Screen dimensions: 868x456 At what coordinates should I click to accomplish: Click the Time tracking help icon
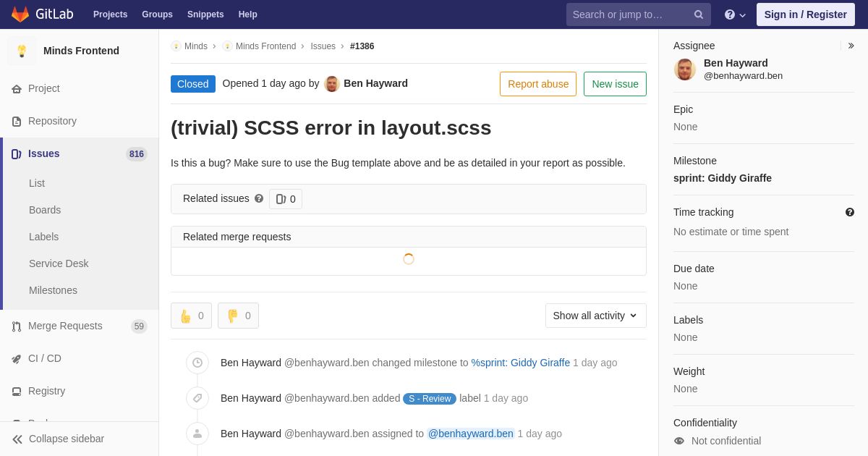click(x=850, y=212)
